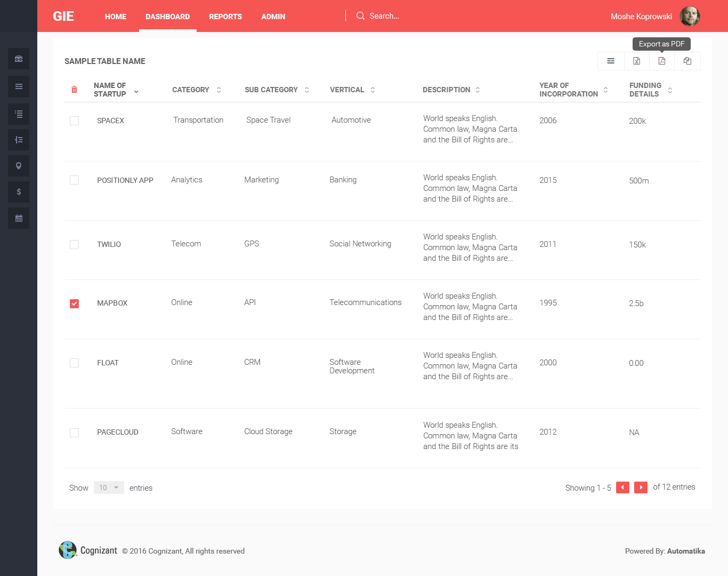728x576 pixels.
Task: Open Moshe Koprowski's profile avatar
Action: tap(690, 16)
